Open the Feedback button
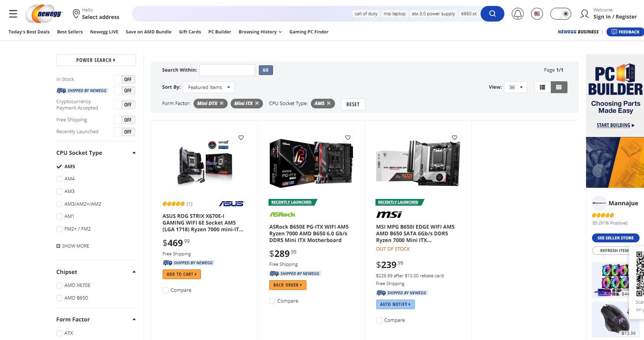The image size is (644, 340). (x=625, y=32)
